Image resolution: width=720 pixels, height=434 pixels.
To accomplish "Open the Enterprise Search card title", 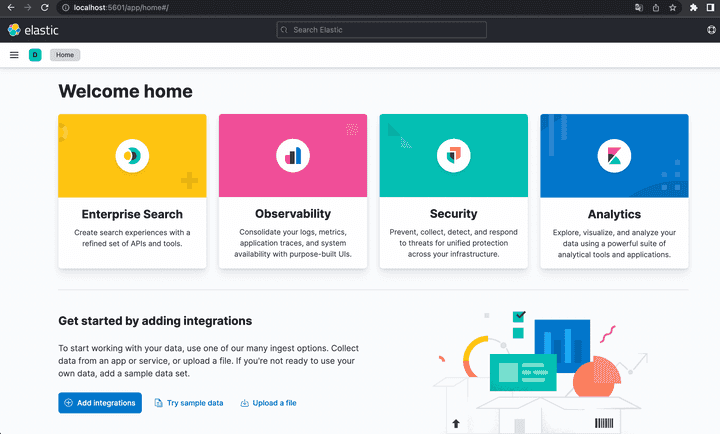I will (132, 214).
